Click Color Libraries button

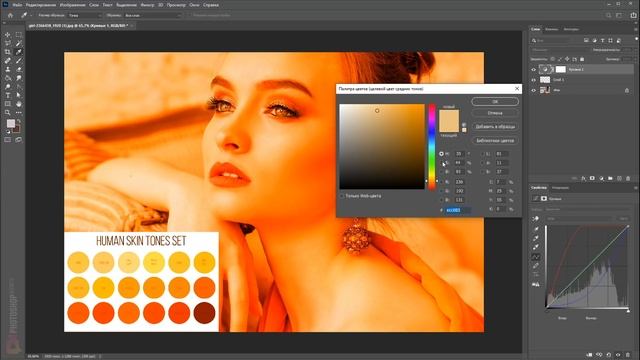(495, 140)
